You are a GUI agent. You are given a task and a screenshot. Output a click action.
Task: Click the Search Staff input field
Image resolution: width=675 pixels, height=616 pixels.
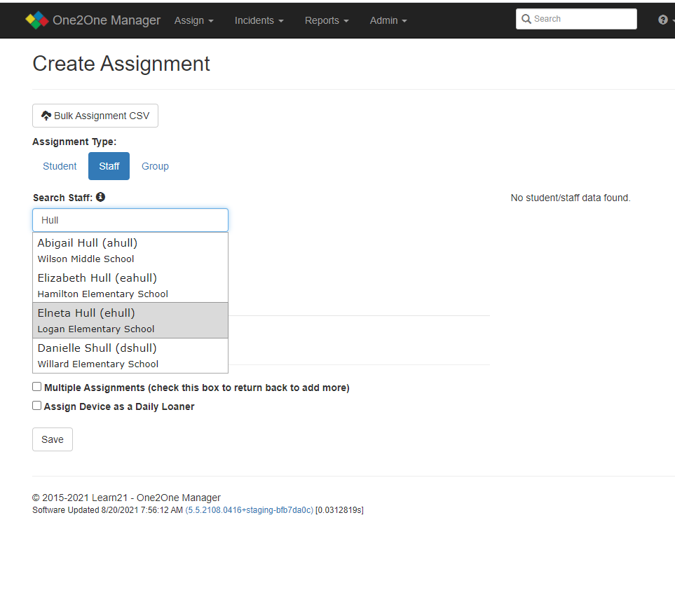point(130,220)
